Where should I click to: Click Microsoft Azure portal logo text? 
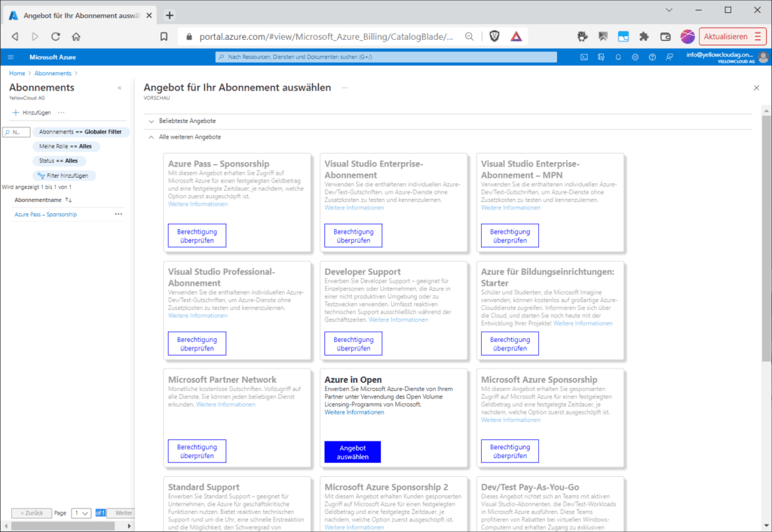click(x=53, y=57)
